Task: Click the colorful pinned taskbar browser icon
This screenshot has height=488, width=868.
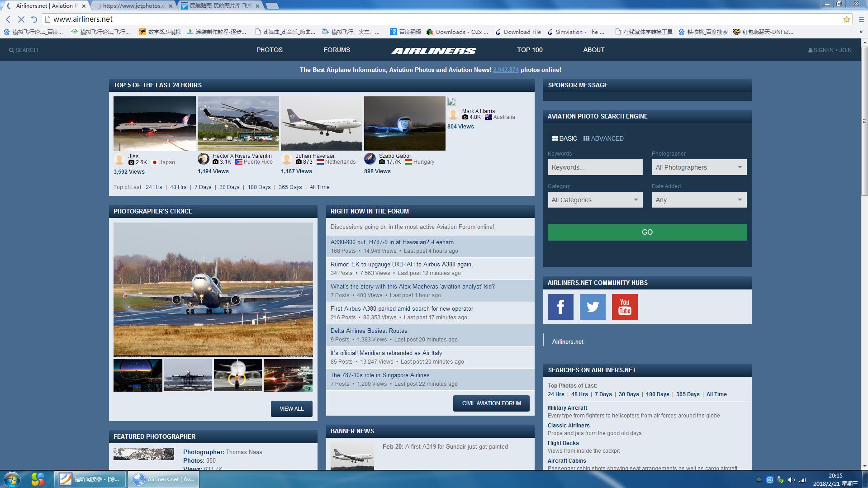Action: (x=38, y=479)
